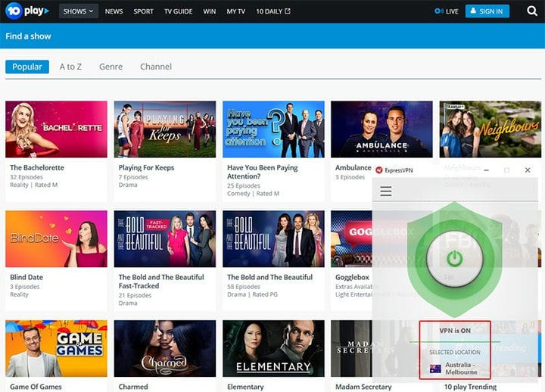This screenshot has height=392, width=545.
Task: Open the SPORT menu item
Action: click(143, 11)
